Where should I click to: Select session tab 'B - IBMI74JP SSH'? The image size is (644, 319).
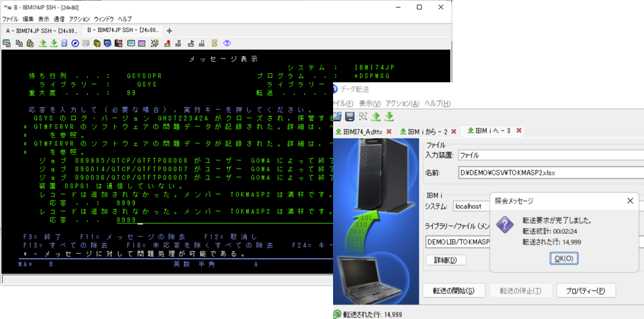tap(123, 31)
